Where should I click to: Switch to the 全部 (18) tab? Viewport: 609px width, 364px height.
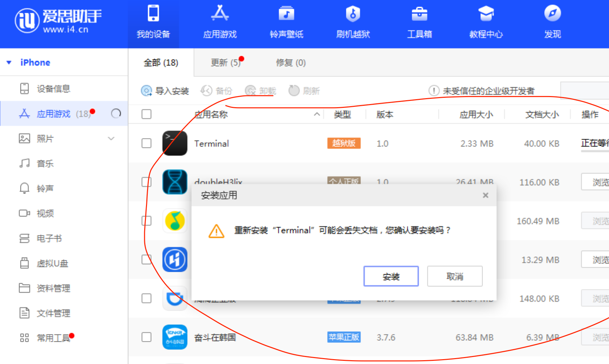[161, 63]
